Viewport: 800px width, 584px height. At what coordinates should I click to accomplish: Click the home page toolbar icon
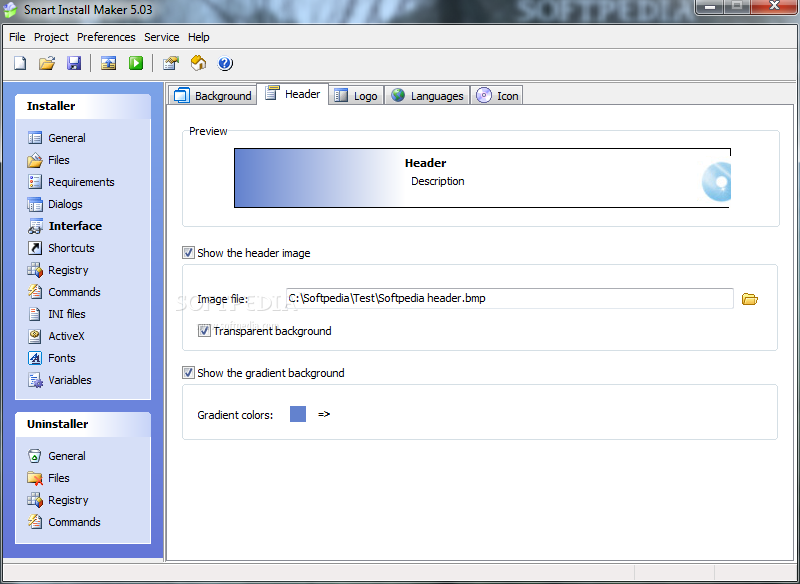(198, 63)
